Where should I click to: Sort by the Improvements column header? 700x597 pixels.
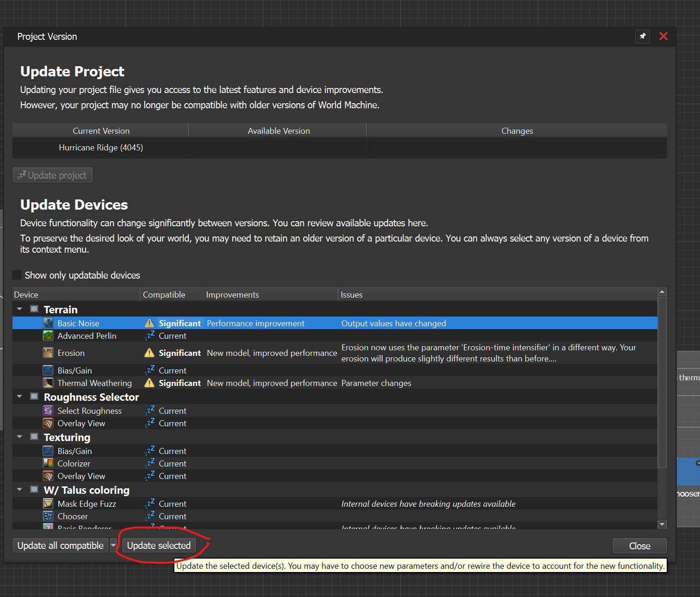point(271,294)
